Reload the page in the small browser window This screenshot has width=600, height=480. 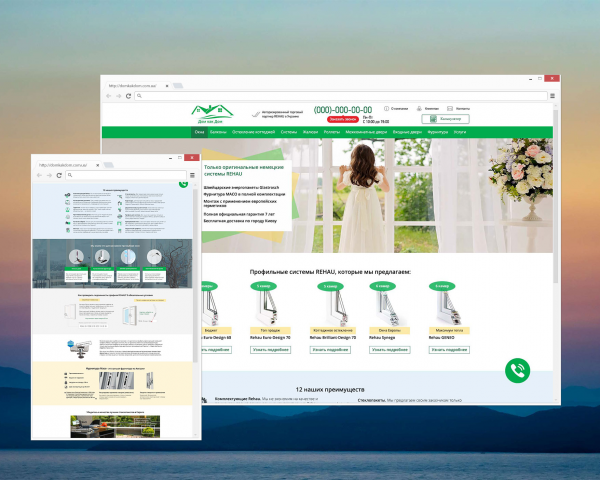pos(59,175)
